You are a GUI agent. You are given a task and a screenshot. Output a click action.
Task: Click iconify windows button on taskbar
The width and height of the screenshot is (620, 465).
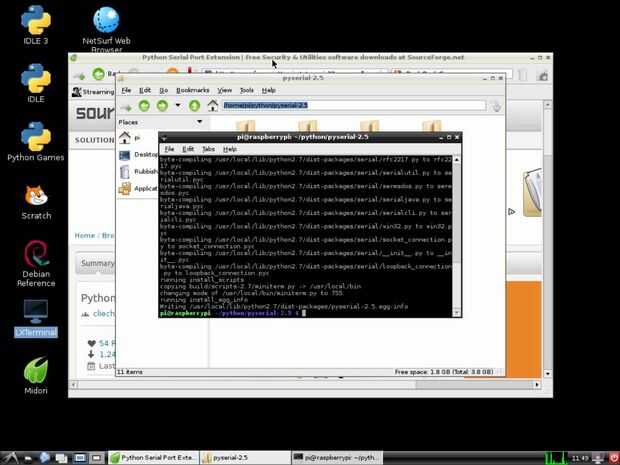(62, 458)
